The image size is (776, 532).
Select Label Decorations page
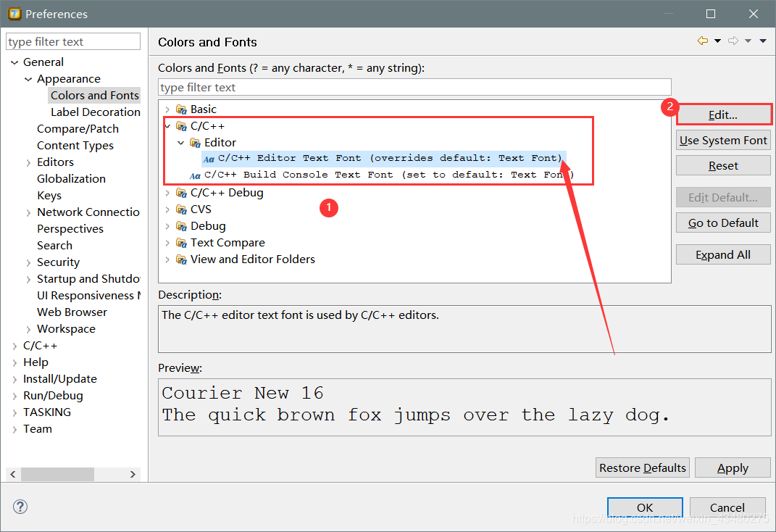(x=96, y=112)
